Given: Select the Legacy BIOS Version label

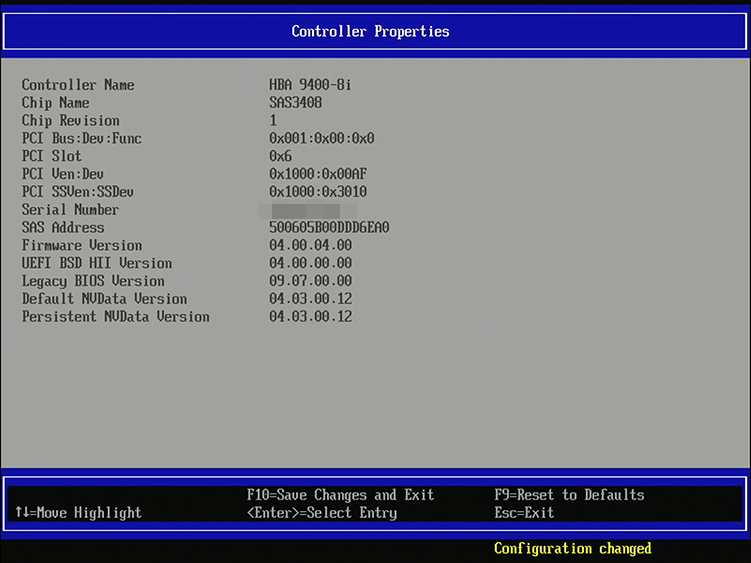Looking at the screenshot, I should pos(93,281).
